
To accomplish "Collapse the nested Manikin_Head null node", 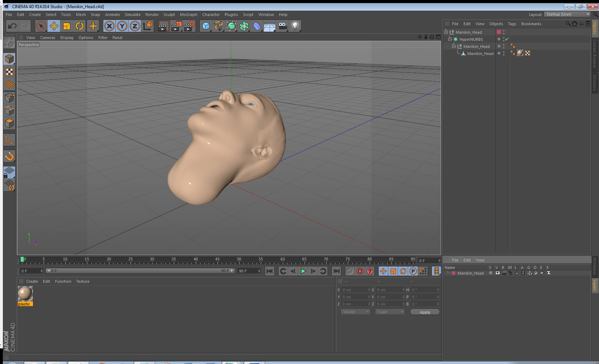I will [x=454, y=46].
